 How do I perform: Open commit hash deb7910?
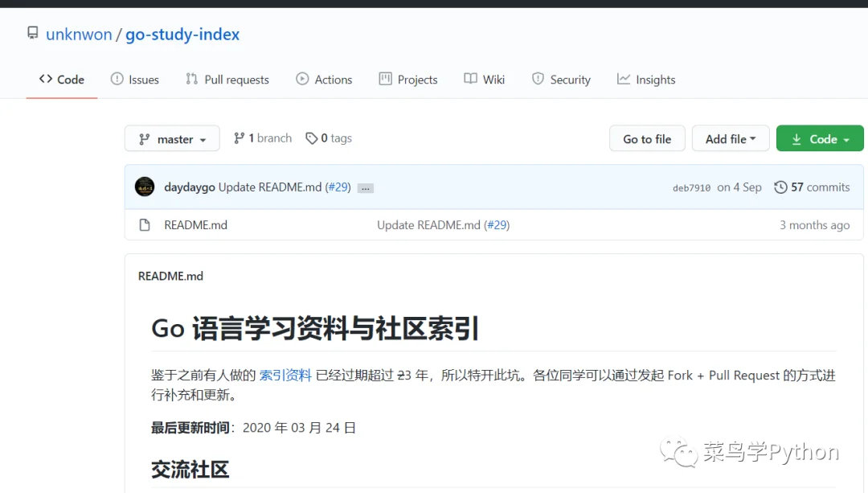coord(691,187)
